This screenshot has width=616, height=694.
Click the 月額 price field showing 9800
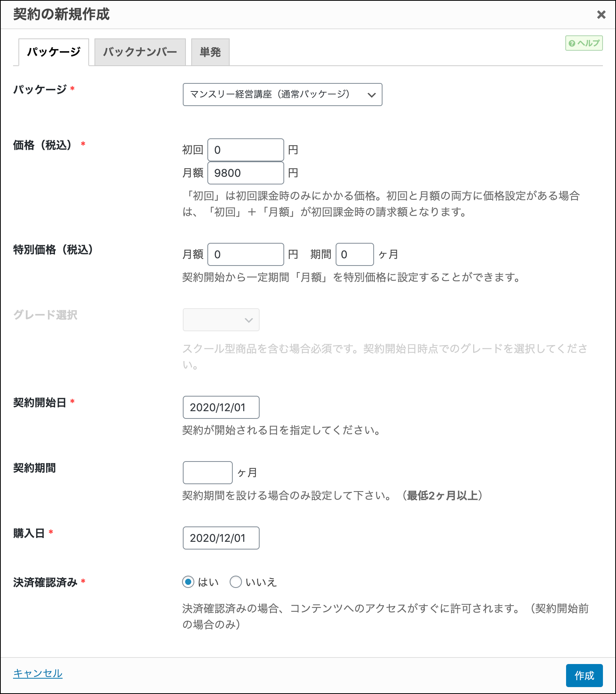(245, 173)
